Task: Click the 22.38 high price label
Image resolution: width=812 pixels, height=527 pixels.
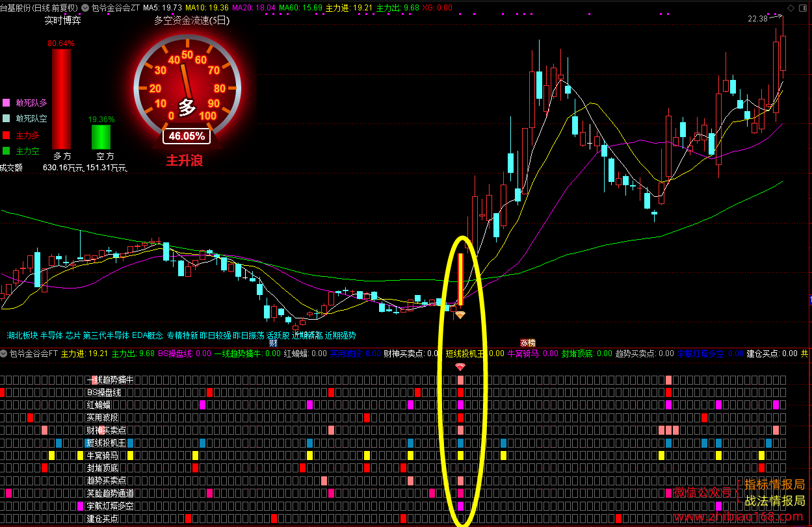Action: pos(757,19)
